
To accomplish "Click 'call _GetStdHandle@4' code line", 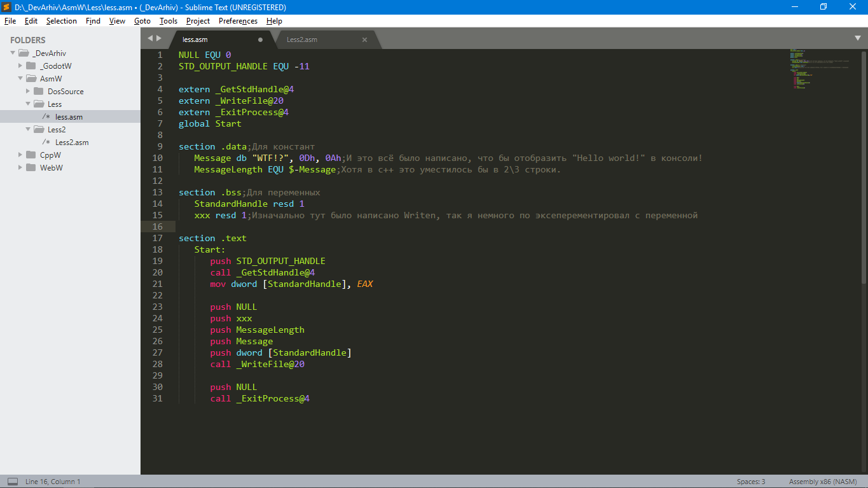I will click(x=263, y=272).
